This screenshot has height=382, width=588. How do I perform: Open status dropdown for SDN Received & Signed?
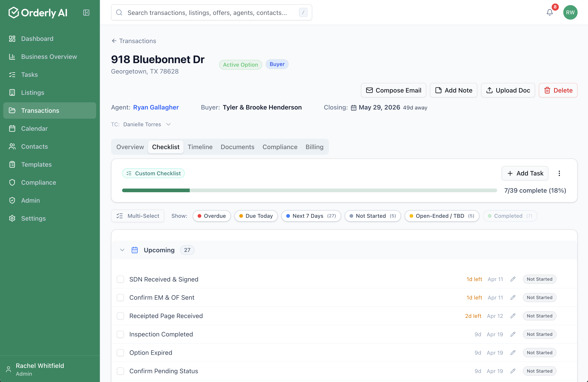pos(539,279)
